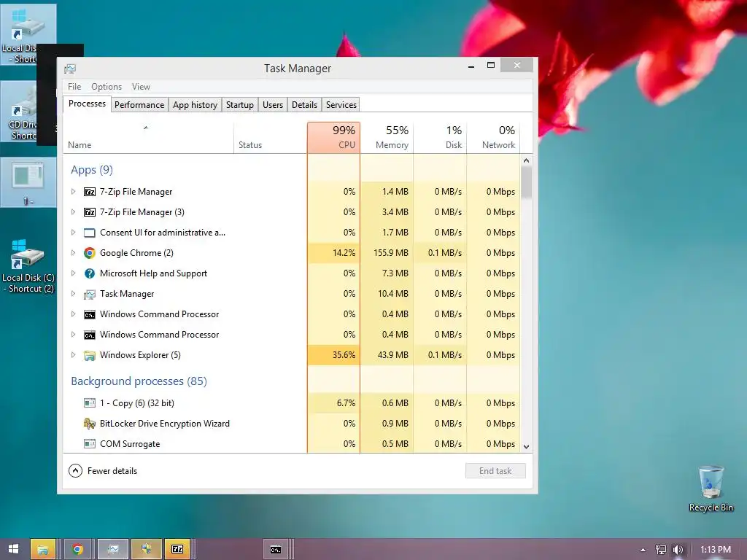Select the Recycle Bin desktop icon
The image size is (747, 560).
point(711,489)
